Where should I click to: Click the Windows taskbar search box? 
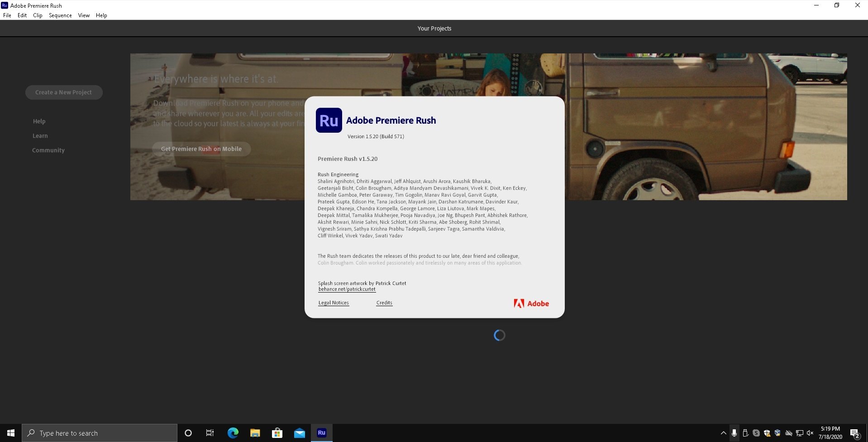(x=100, y=433)
